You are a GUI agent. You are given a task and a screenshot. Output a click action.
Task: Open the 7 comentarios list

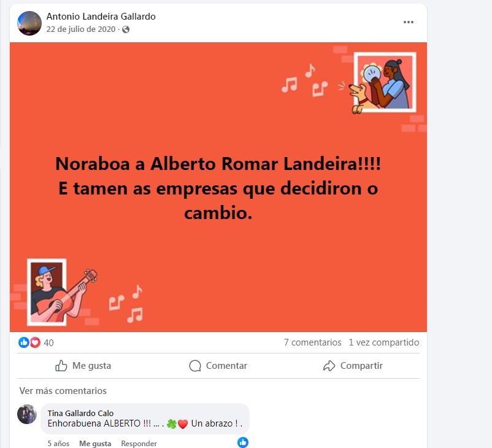point(312,342)
